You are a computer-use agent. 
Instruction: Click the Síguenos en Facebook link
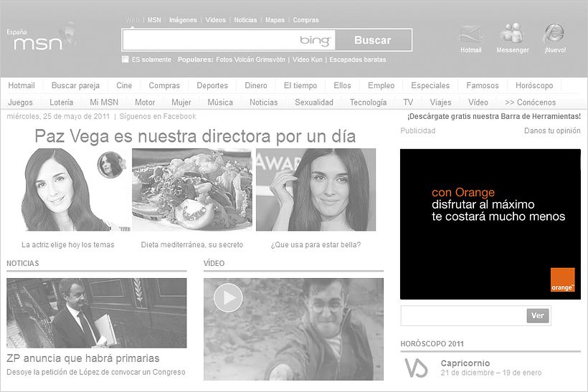click(158, 117)
